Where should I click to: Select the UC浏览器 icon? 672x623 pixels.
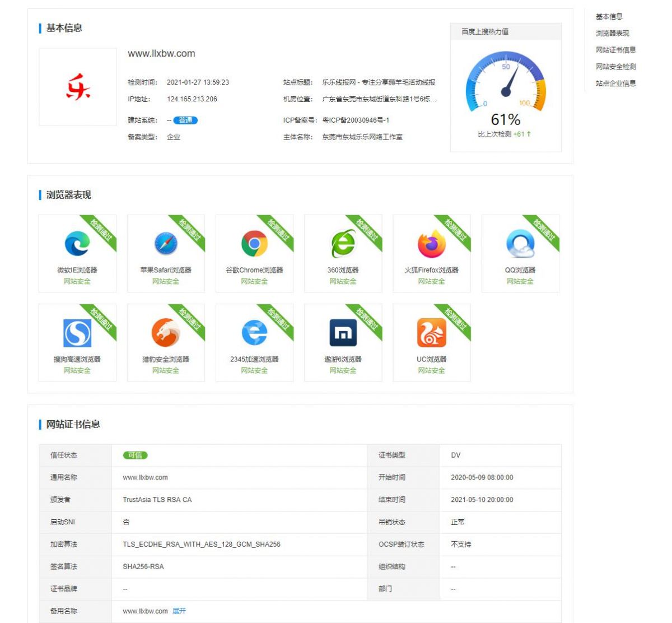click(430, 332)
